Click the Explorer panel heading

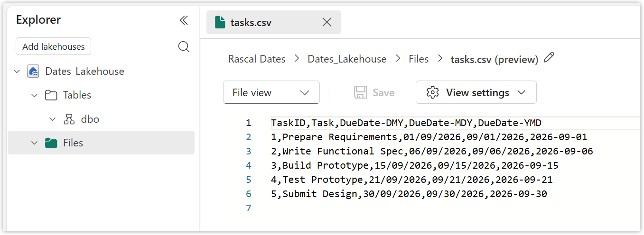pos(38,20)
